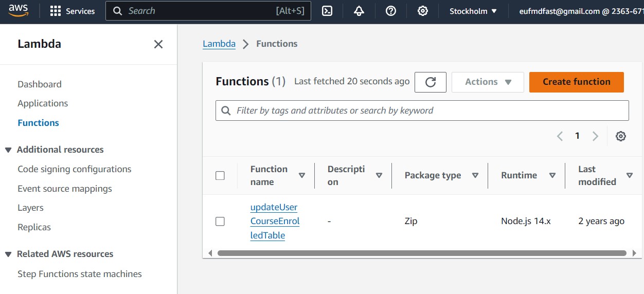644x294 pixels.
Task: Open the Stockholm region dropdown
Action: point(473,11)
